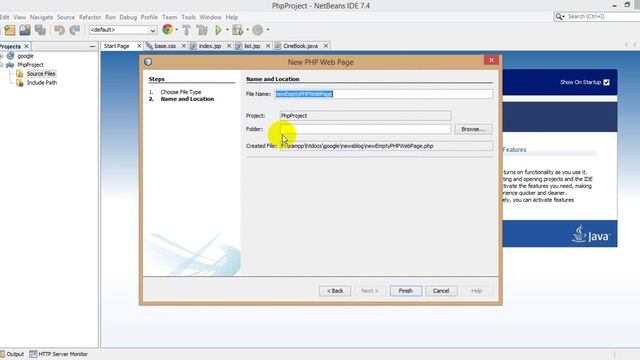The width and height of the screenshot is (640, 360).
Task: Click the < Back button
Action: click(x=335, y=291)
